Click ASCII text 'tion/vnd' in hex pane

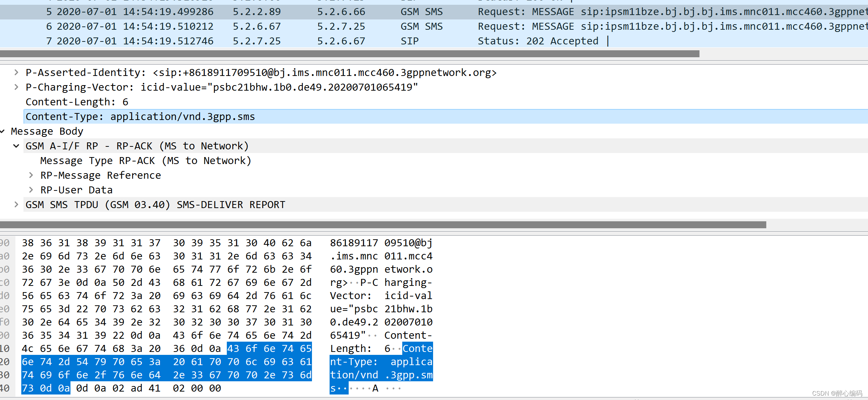tap(354, 375)
